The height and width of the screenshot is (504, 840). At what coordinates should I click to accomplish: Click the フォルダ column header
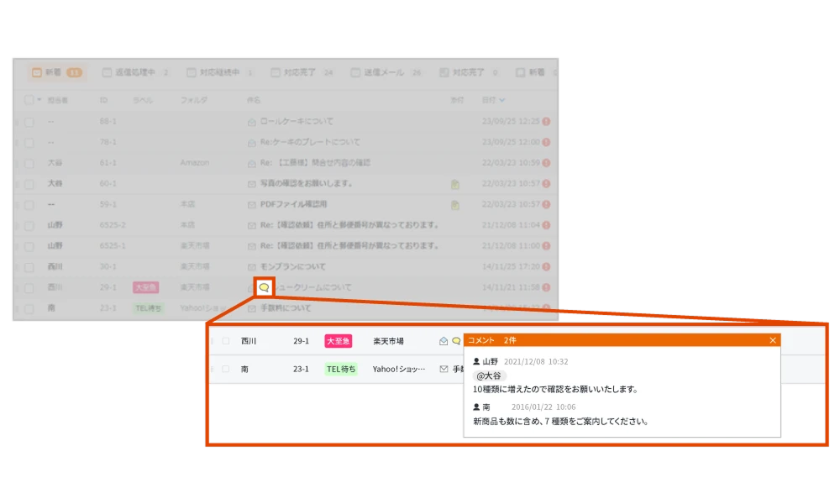[x=193, y=100]
